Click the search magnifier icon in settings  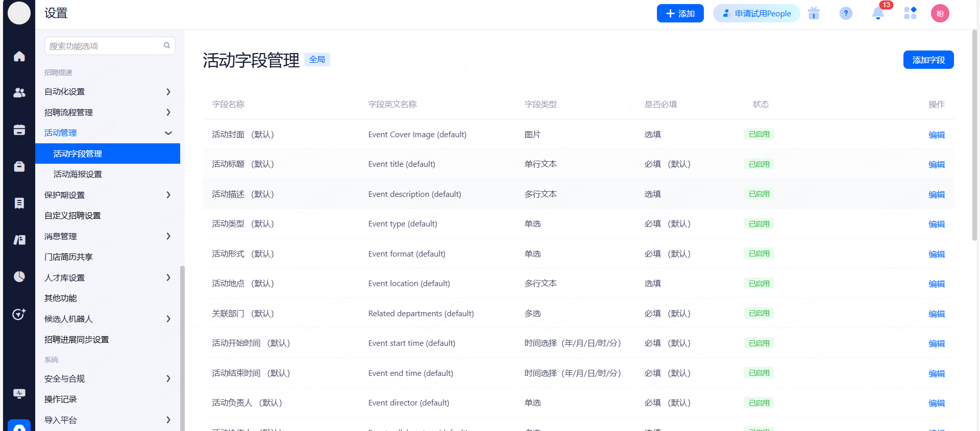point(167,46)
